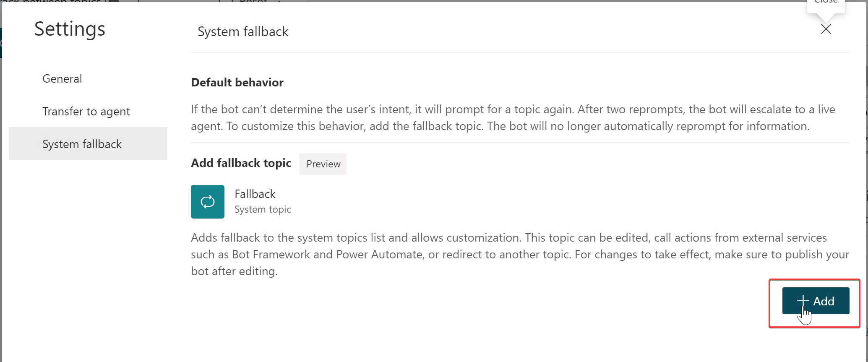Click the System topic label under Fallback
This screenshot has height=362, width=868.
(x=263, y=209)
